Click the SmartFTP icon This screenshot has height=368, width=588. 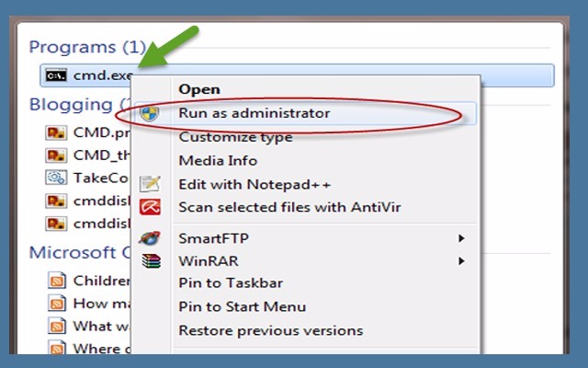click(150, 238)
